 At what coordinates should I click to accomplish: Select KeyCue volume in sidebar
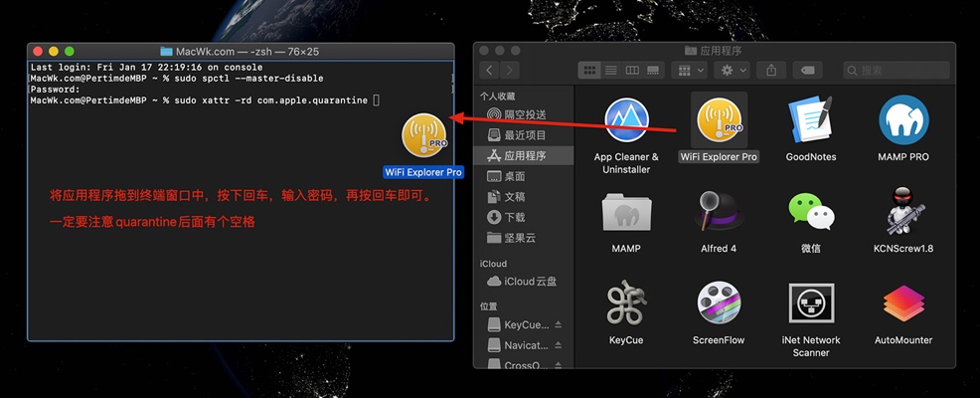tap(518, 324)
